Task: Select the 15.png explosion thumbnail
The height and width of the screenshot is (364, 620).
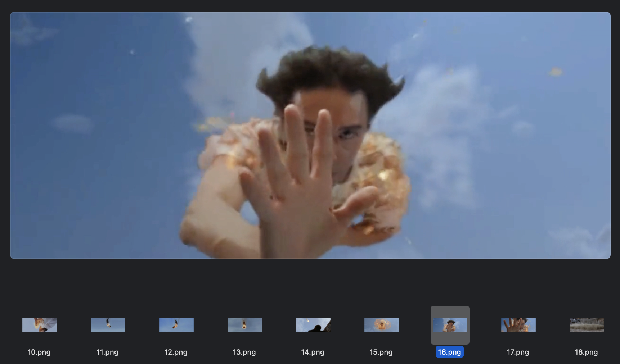Action: [x=382, y=325]
